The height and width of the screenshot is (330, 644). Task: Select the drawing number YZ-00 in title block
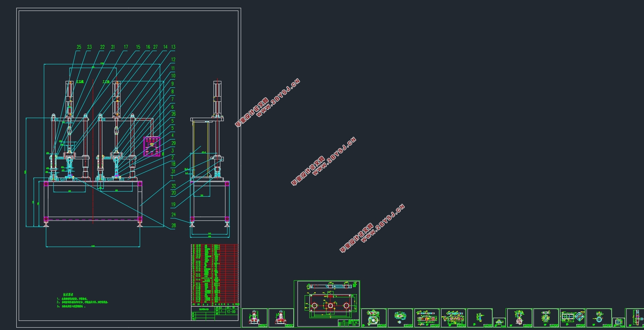pyautogui.click(x=231, y=312)
